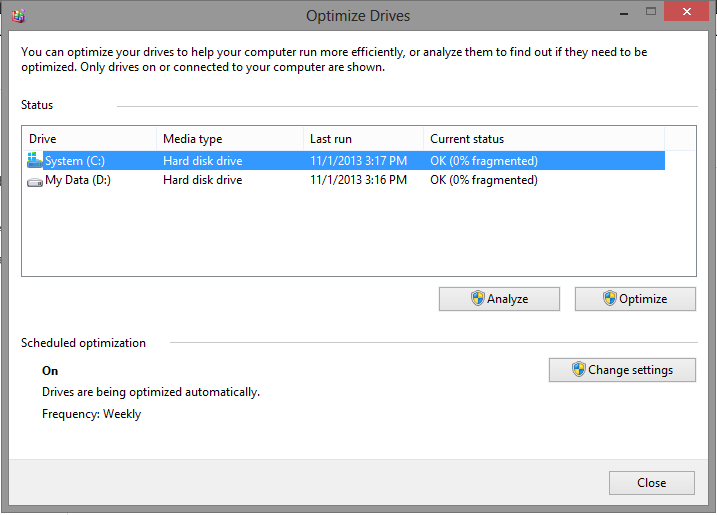Close the window using the red X

[x=686, y=11]
